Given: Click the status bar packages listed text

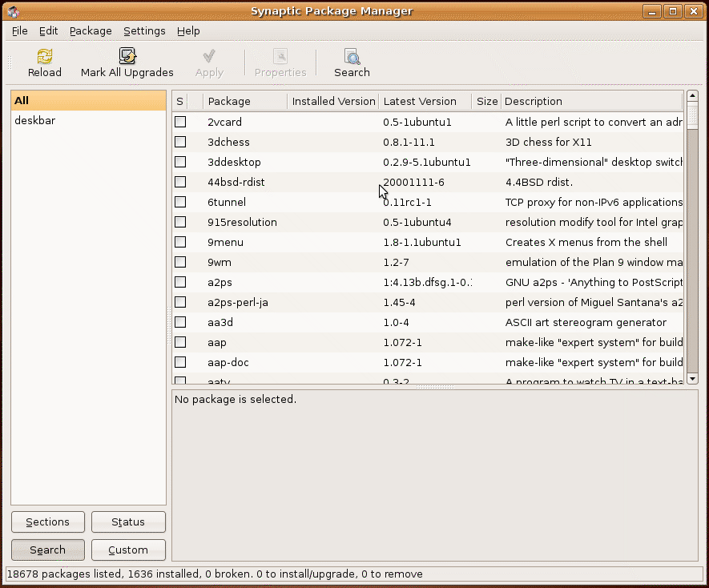Looking at the screenshot, I should 216,574.
